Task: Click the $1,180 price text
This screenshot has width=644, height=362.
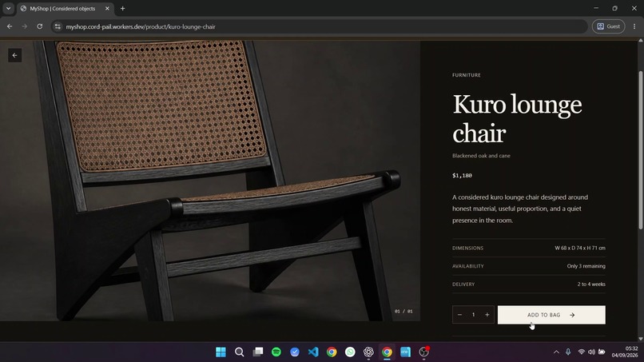Action: click(462, 176)
